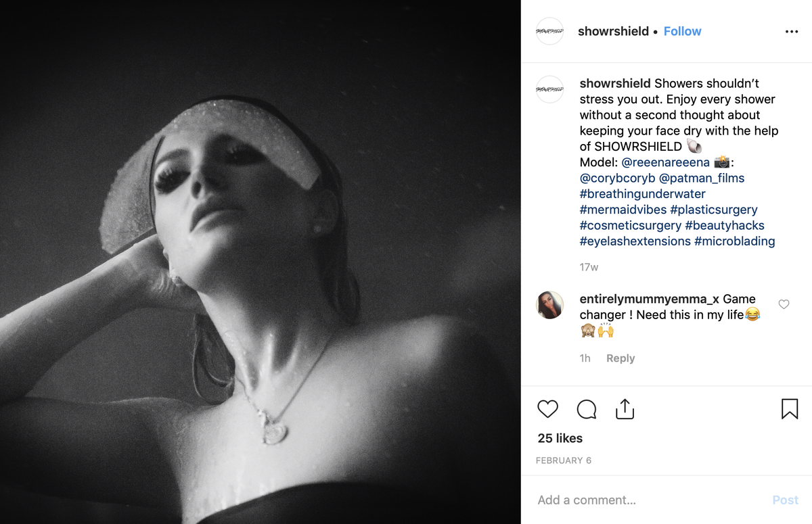Focus the Add a comment field
Image resolution: width=812 pixels, height=524 pixels.
(650, 500)
